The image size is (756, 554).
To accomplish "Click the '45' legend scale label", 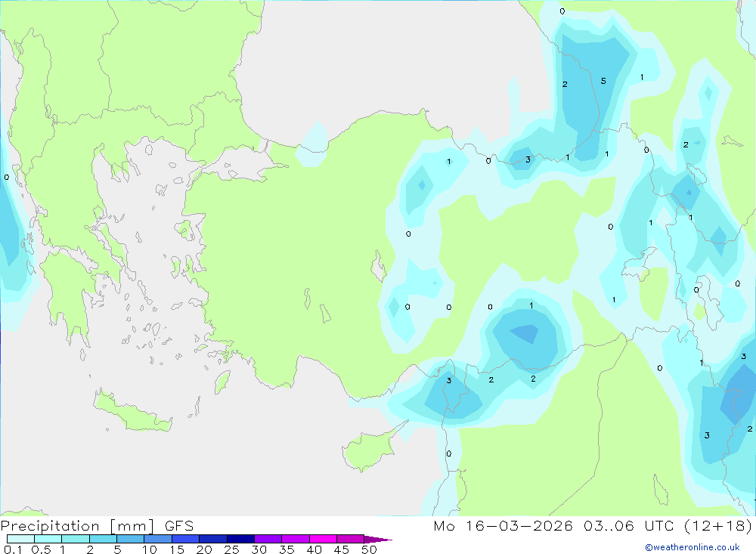I will (x=342, y=549).
